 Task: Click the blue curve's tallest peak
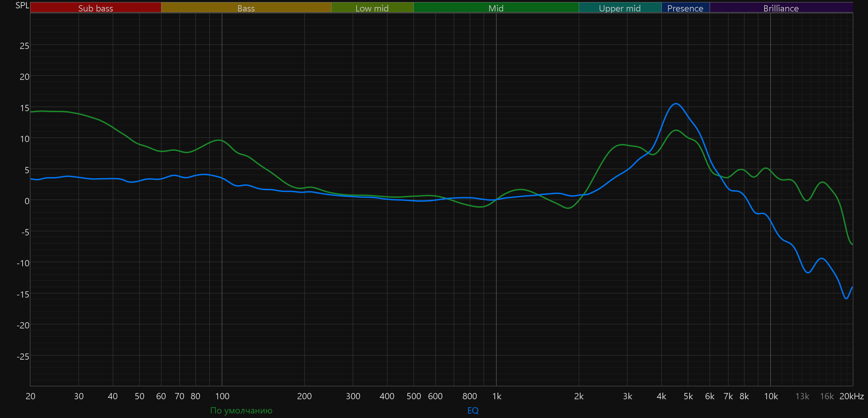(676, 103)
